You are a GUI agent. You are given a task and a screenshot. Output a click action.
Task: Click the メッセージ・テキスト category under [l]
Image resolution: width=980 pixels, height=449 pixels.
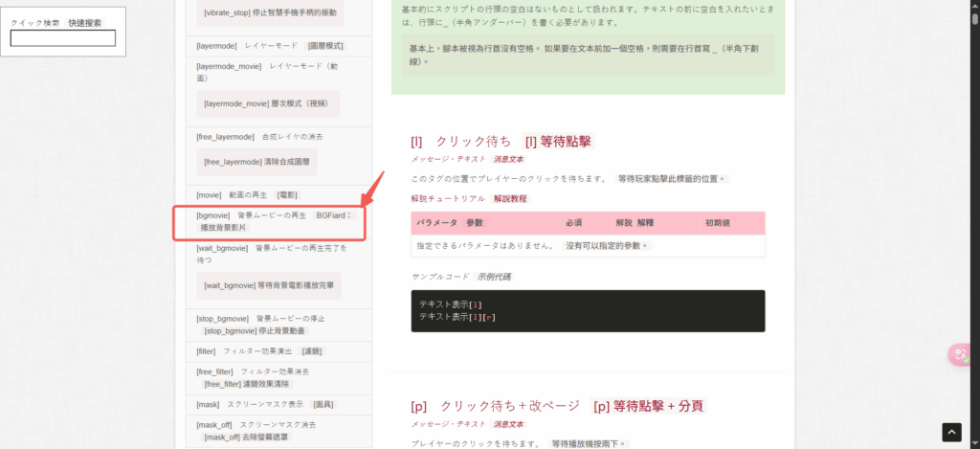click(x=448, y=160)
